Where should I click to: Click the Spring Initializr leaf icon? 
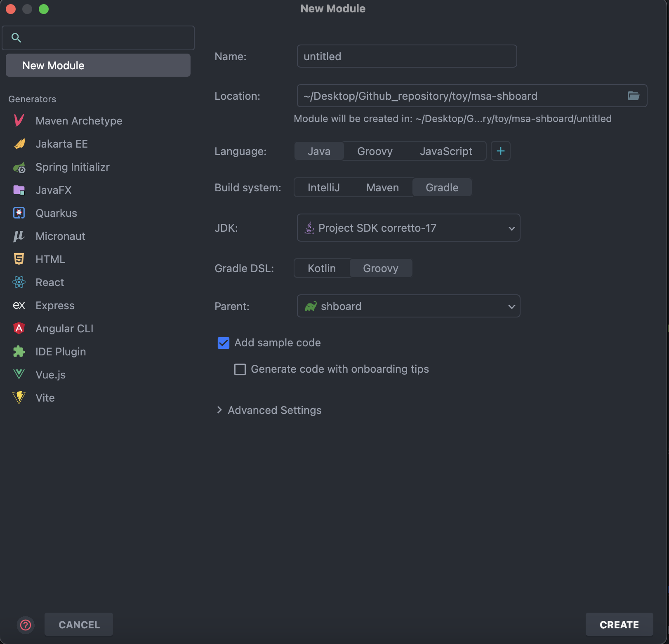(19, 167)
